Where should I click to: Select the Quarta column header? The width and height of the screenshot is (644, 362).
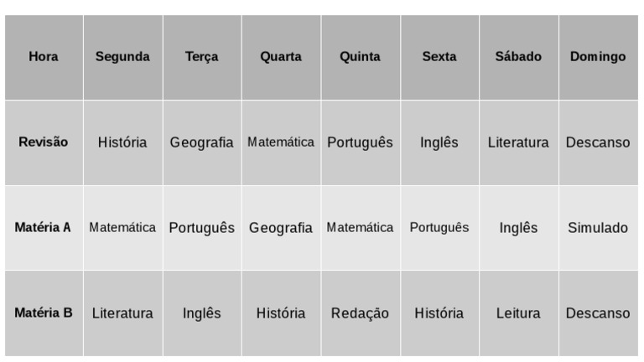(281, 57)
